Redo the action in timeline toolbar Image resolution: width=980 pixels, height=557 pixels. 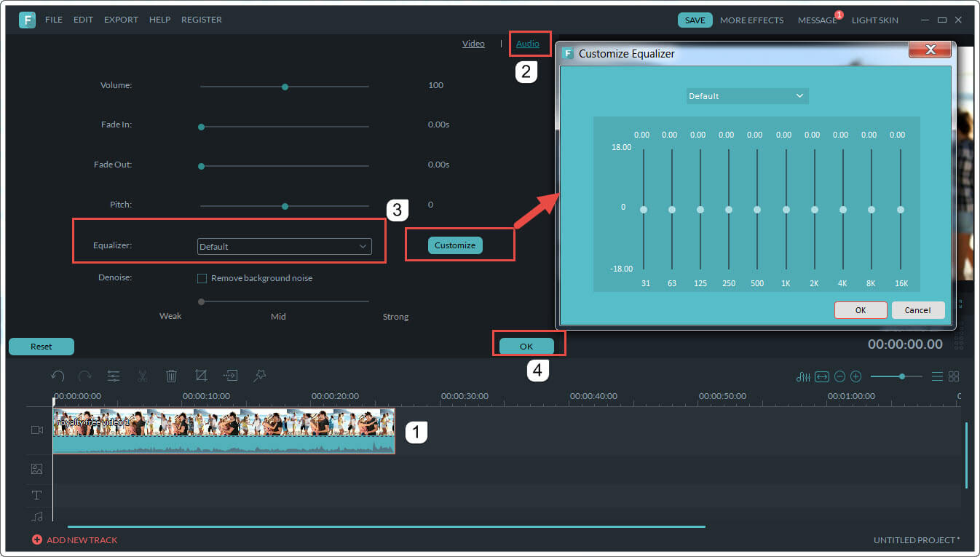[x=85, y=376]
